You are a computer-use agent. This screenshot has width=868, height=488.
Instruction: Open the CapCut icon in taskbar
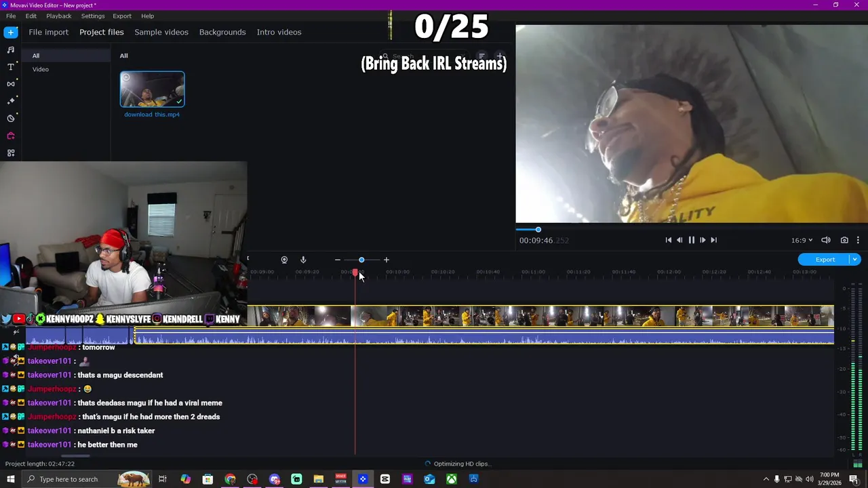pyautogui.click(x=385, y=479)
